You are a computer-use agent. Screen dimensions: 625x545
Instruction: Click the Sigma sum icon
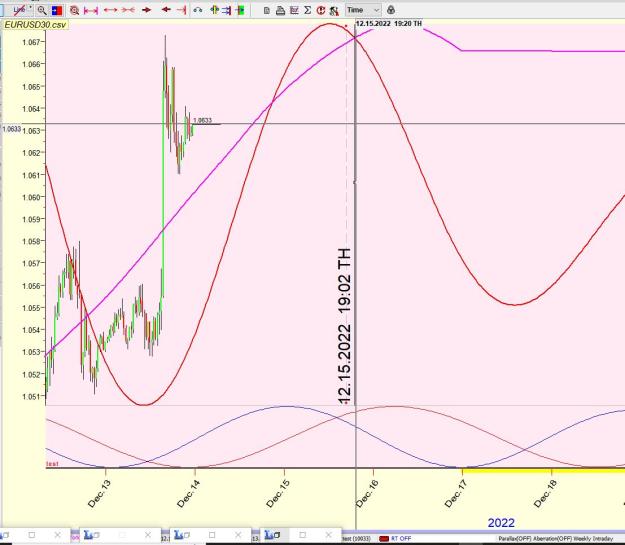click(307, 10)
